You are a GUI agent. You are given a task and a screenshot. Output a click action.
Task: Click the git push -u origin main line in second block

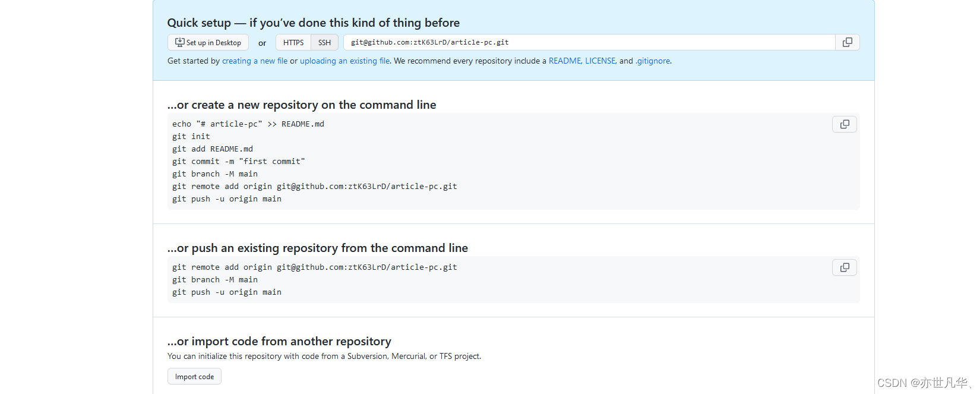[227, 292]
